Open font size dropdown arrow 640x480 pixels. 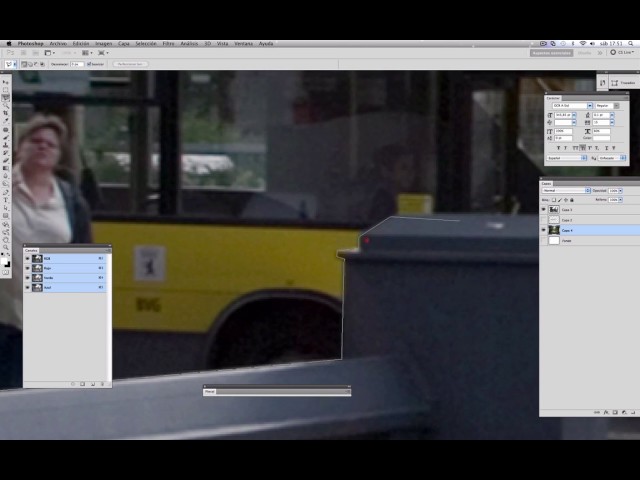click(574, 115)
